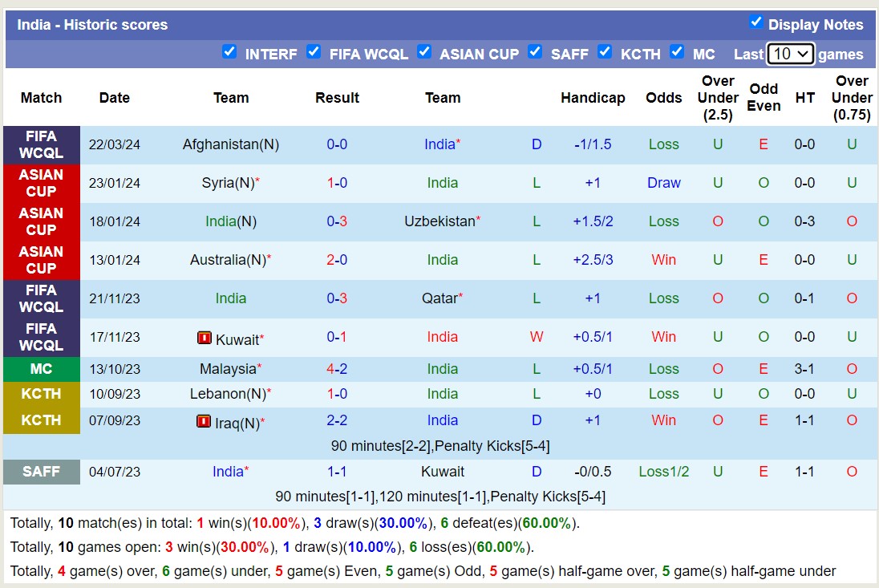This screenshot has height=588, width=879.
Task: Uncheck the SAFF competition checkbox
Action: [x=535, y=52]
